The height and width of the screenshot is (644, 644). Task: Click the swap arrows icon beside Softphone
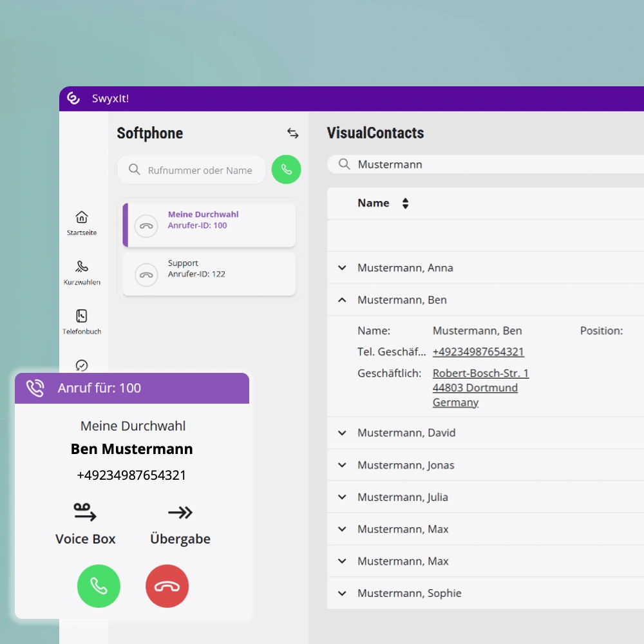coord(293,133)
